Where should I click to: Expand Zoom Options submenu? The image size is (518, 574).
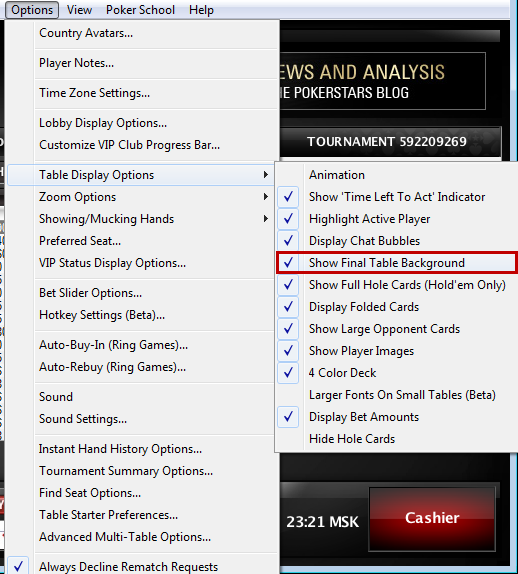tap(141, 197)
